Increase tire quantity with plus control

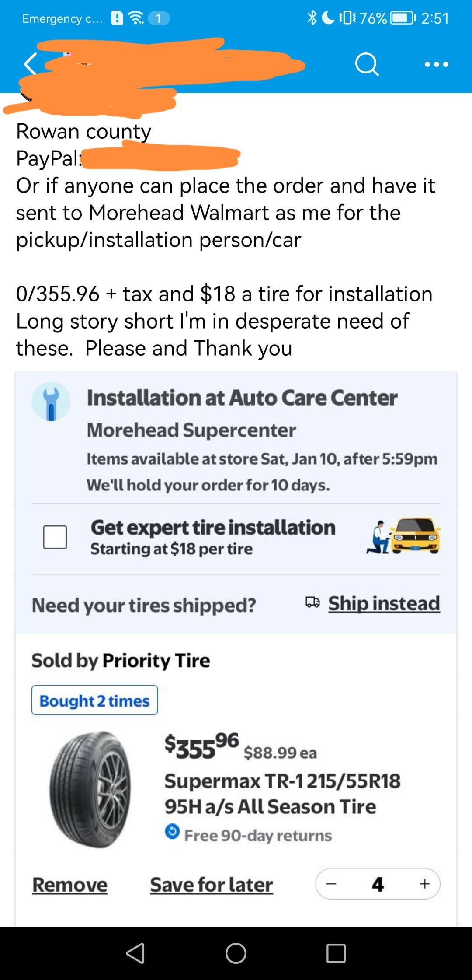tap(425, 884)
